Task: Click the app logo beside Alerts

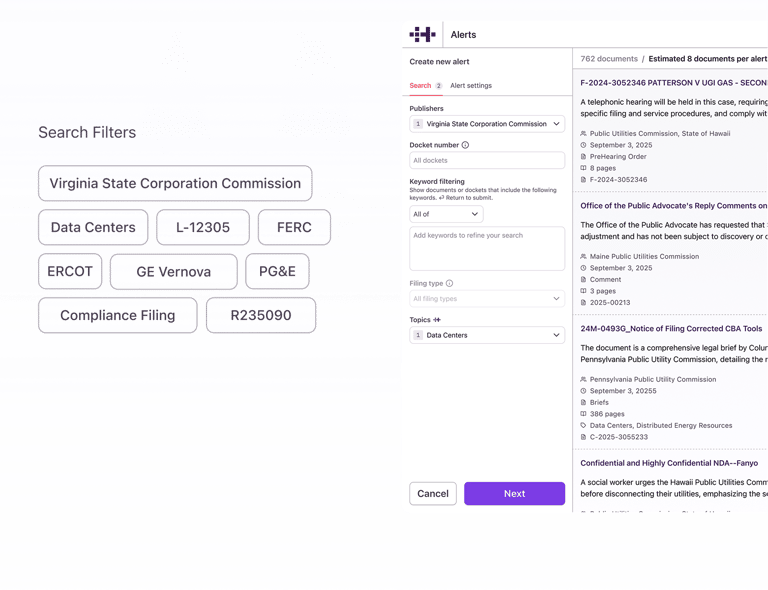Action: click(x=422, y=34)
